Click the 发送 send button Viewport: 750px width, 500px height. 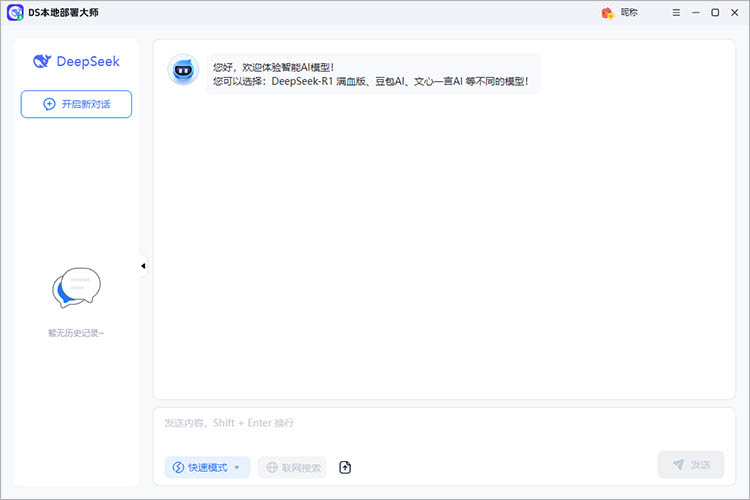point(691,464)
